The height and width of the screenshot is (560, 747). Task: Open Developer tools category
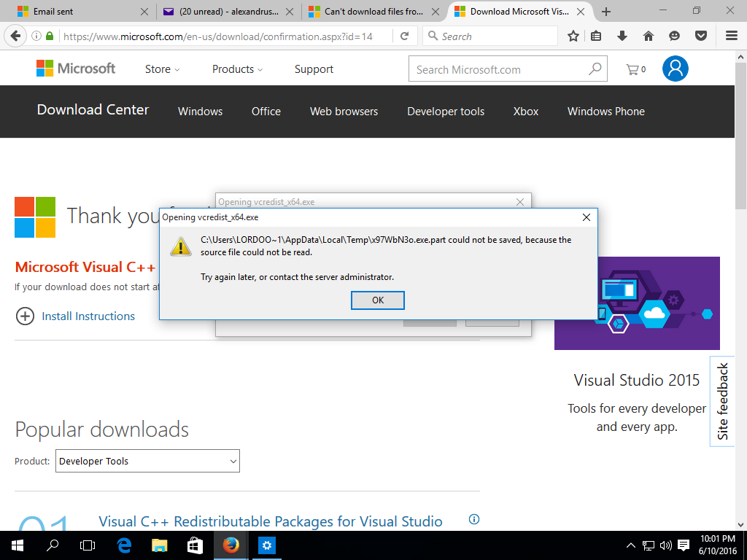tap(446, 112)
